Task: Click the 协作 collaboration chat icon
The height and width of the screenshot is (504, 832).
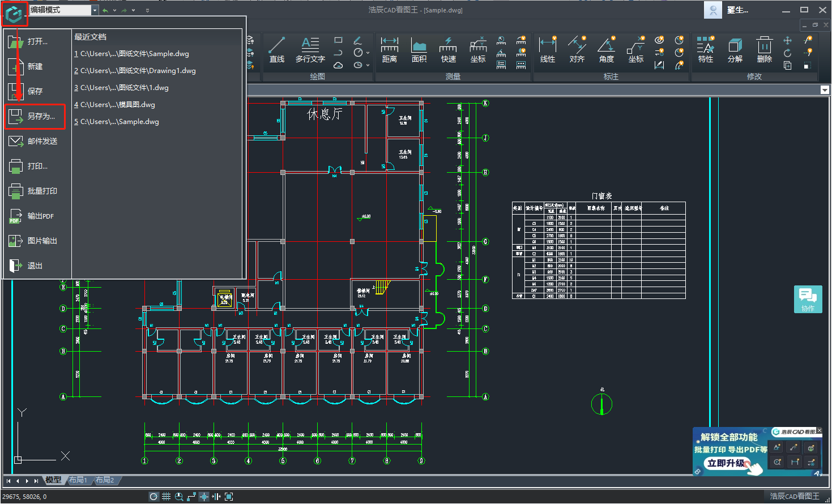Action: click(808, 299)
